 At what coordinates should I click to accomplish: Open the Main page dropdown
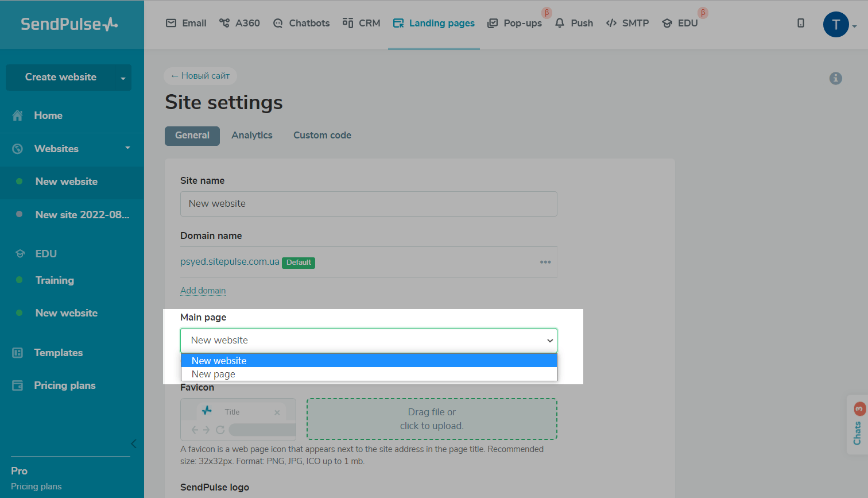click(x=369, y=341)
